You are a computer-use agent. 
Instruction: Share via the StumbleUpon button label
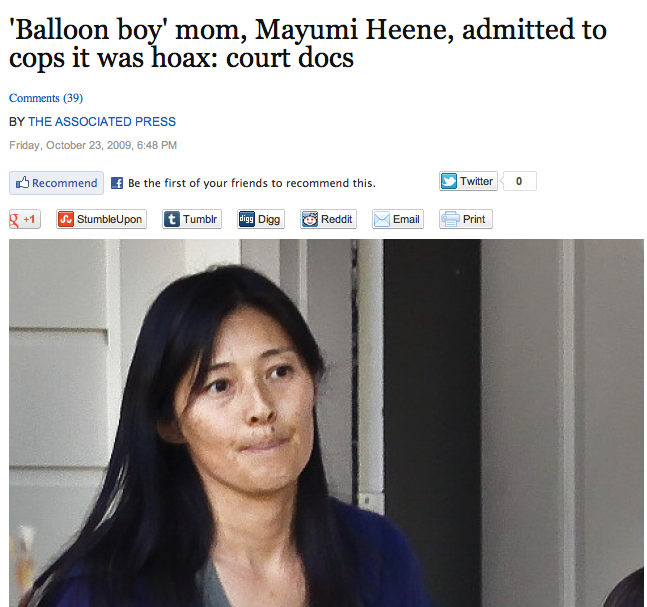(109, 219)
